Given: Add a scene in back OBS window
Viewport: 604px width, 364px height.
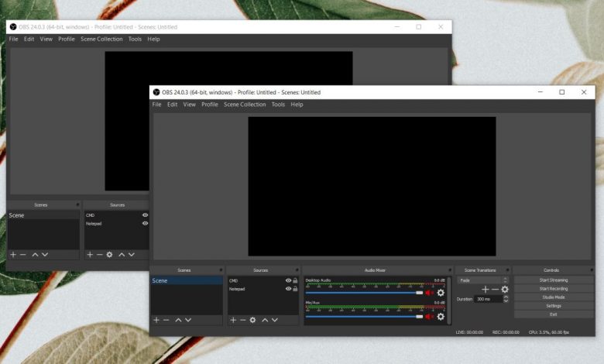Looking at the screenshot, I should point(13,255).
